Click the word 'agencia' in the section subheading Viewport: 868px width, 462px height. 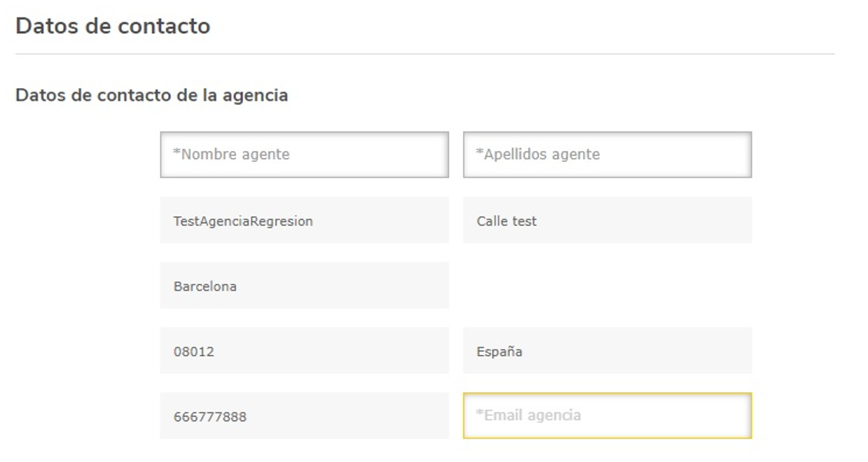(255, 97)
